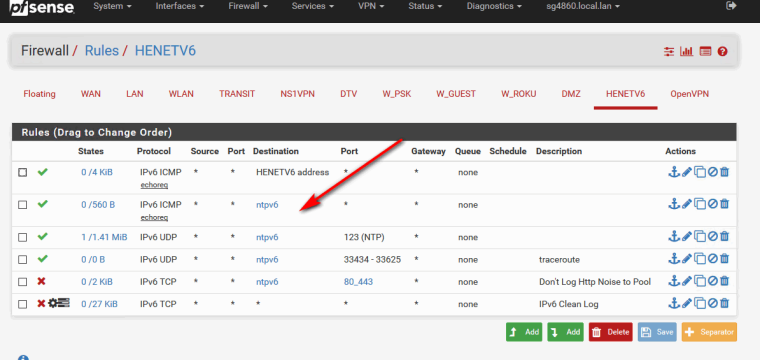Edit the IPv6 Clean Log rule
Viewport: 760px width, 360px height.
[x=686, y=303]
